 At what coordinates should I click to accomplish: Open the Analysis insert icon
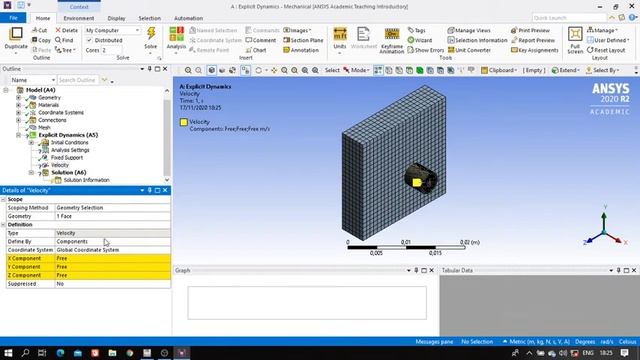point(176,34)
